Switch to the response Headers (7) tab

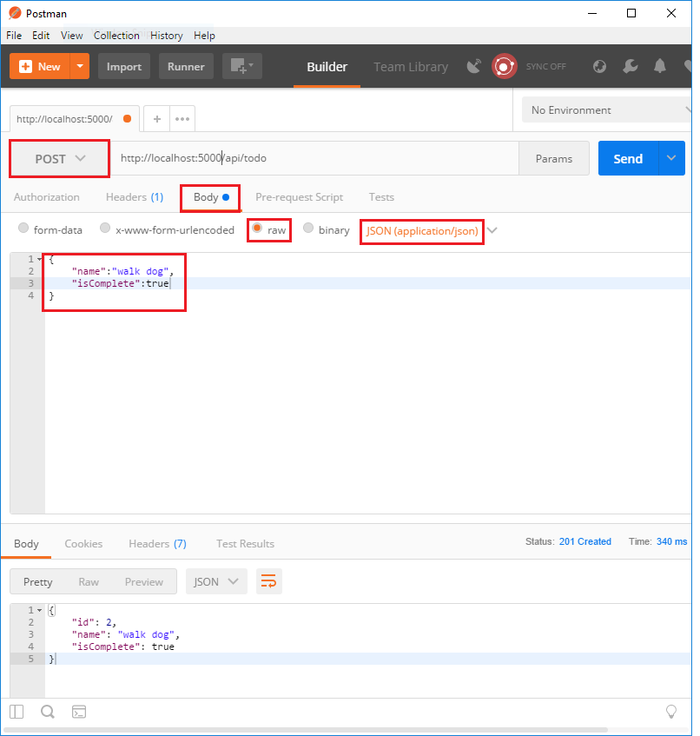coord(158,544)
